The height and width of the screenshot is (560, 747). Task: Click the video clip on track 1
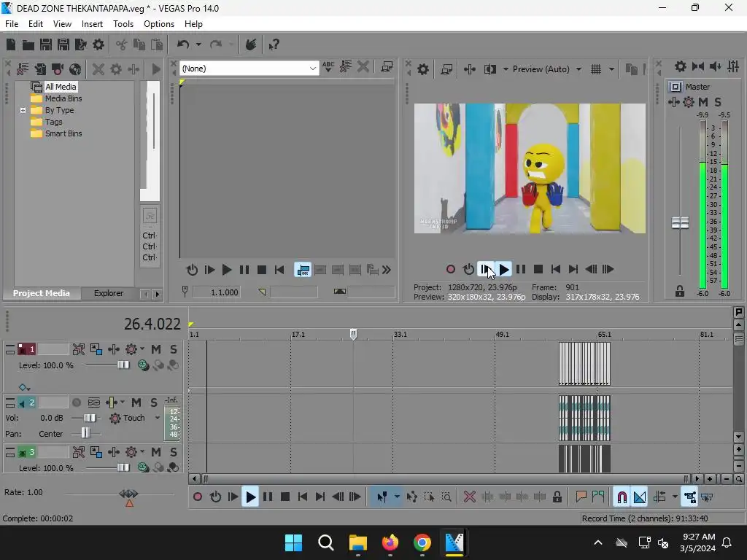[584, 364]
